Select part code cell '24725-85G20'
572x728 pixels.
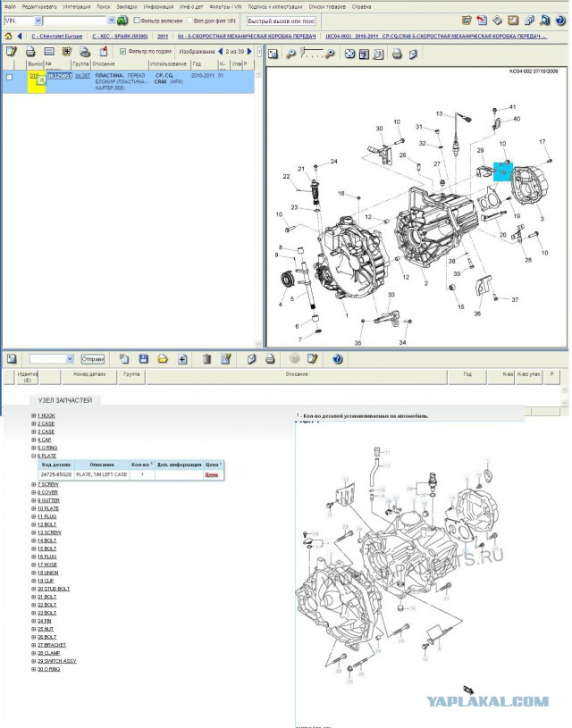pos(56,474)
